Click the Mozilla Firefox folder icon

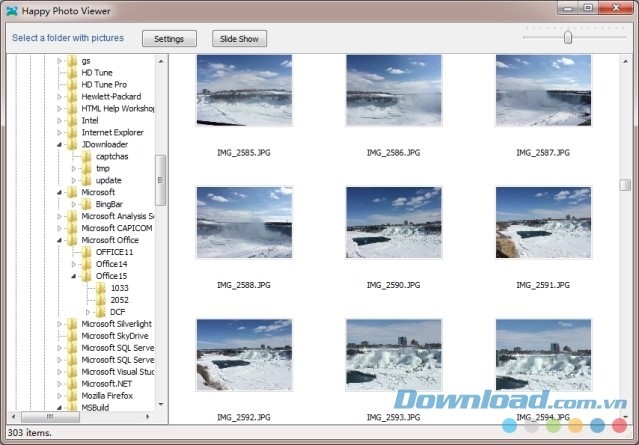click(x=71, y=396)
